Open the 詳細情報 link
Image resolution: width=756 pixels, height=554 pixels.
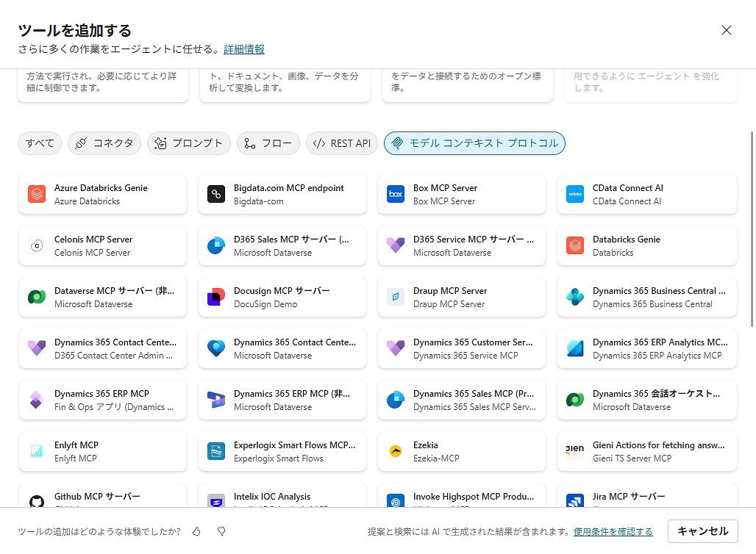(244, 49)
